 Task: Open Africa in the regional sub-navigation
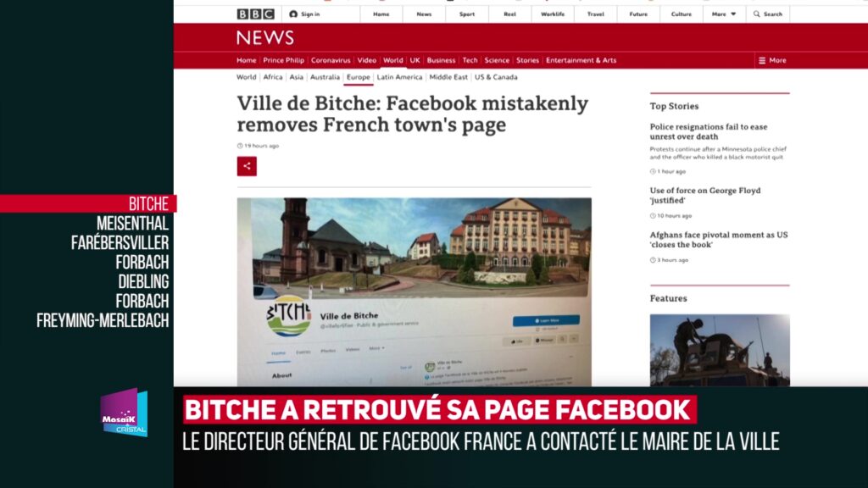tap(272, 77)
